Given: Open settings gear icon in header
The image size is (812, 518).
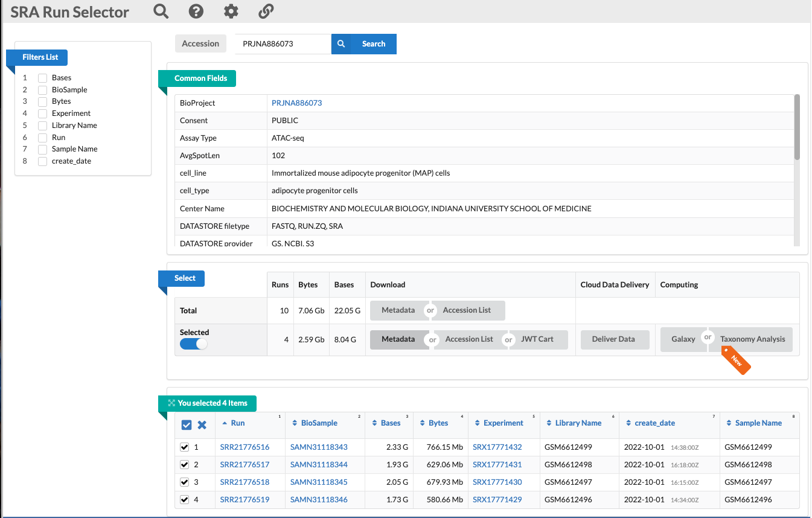Looking at the screenshot, I should click(231, 11).
